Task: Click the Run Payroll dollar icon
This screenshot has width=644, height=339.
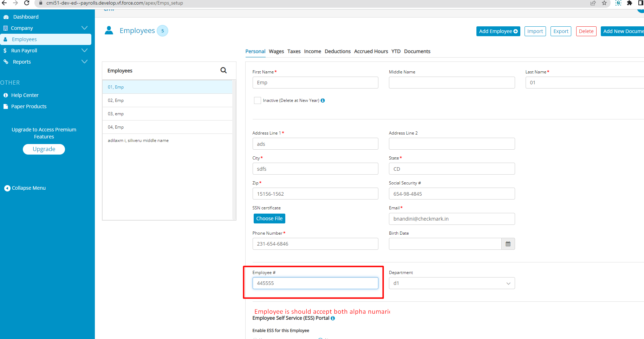Action: click(5, 51)
